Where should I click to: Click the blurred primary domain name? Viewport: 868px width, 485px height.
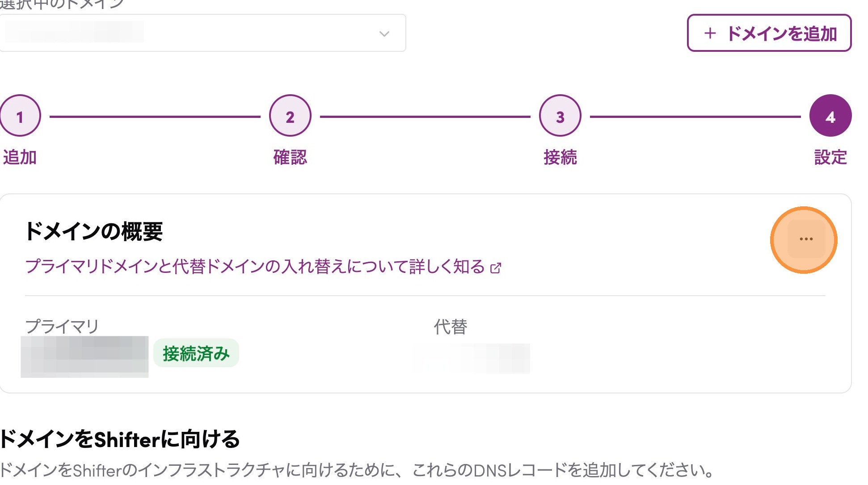(x=84, y=356)
